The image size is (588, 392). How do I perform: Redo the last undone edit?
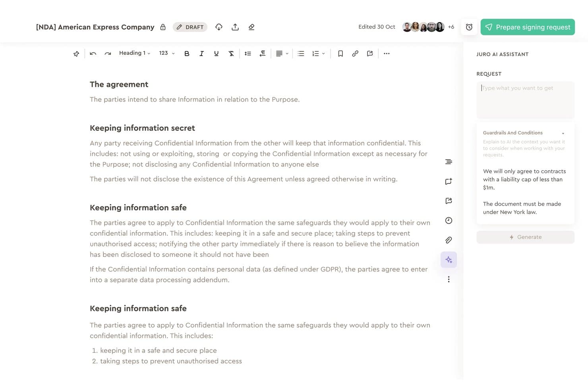108,54
